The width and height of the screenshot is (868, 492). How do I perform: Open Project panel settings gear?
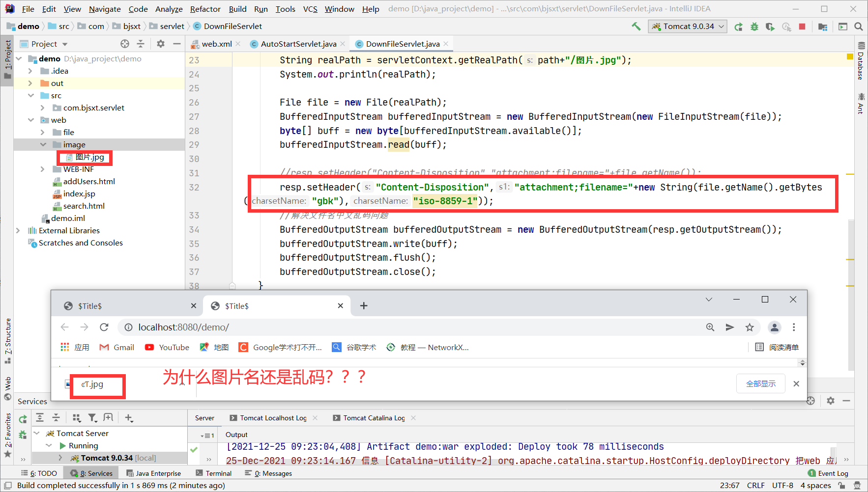pos(161,44)
